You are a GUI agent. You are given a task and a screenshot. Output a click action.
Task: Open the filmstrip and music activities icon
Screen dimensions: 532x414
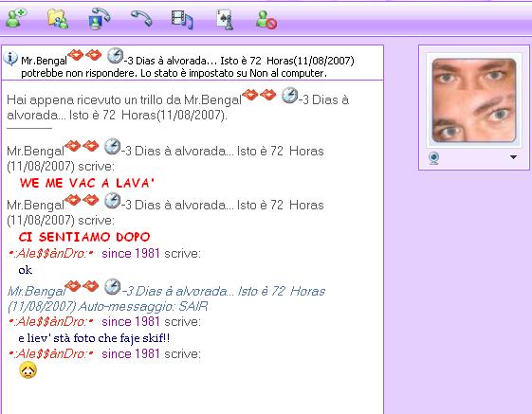click(182, 19)
